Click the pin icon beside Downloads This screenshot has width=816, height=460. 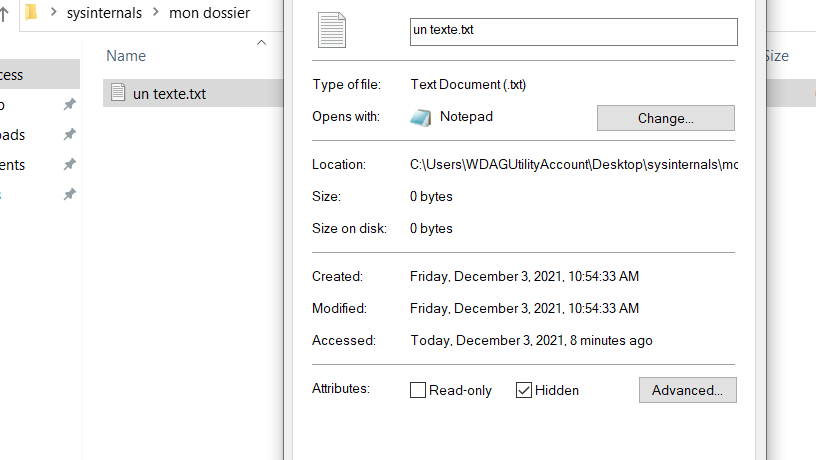pos(69,135)
